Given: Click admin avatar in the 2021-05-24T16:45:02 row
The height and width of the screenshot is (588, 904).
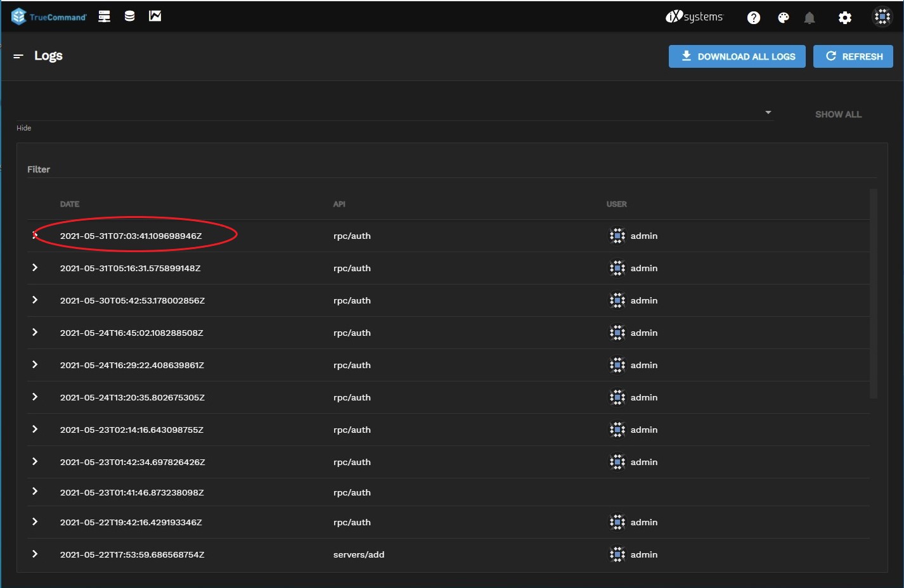Looking at the screenshot, I should (617, 333).
